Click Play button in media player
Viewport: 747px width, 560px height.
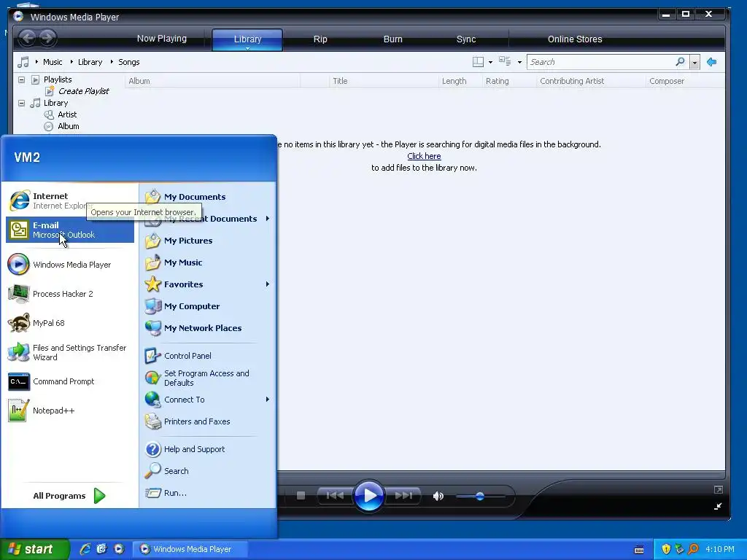368,496
